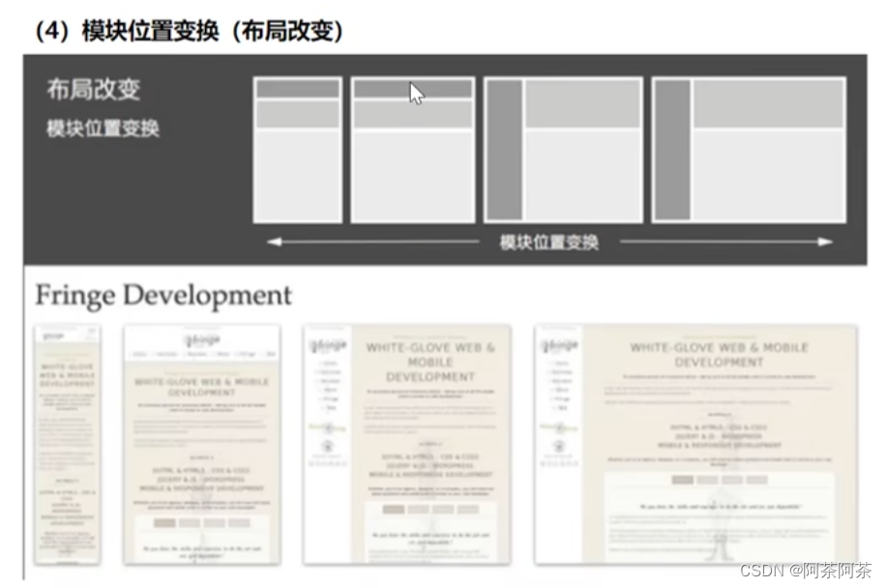Open the narrowest phone layout wireframe
This screenshot has height=588, width=887.
(298, 150)
